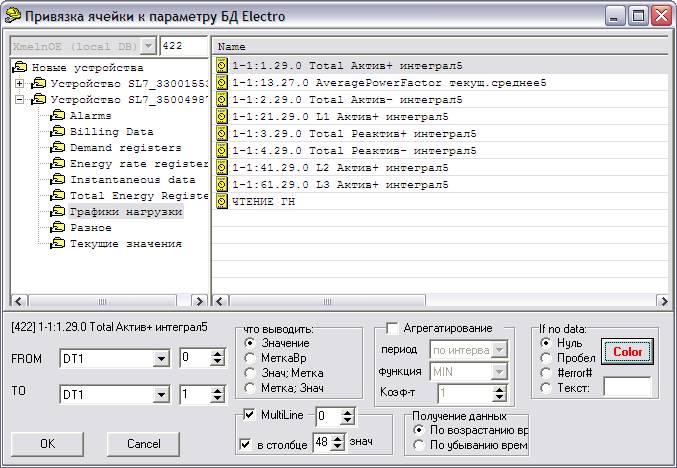Viewport: 677px width, 468px height.
Task: Click the yellow icon beside AveragePowerFactor parameter
Action: point(222,84)
